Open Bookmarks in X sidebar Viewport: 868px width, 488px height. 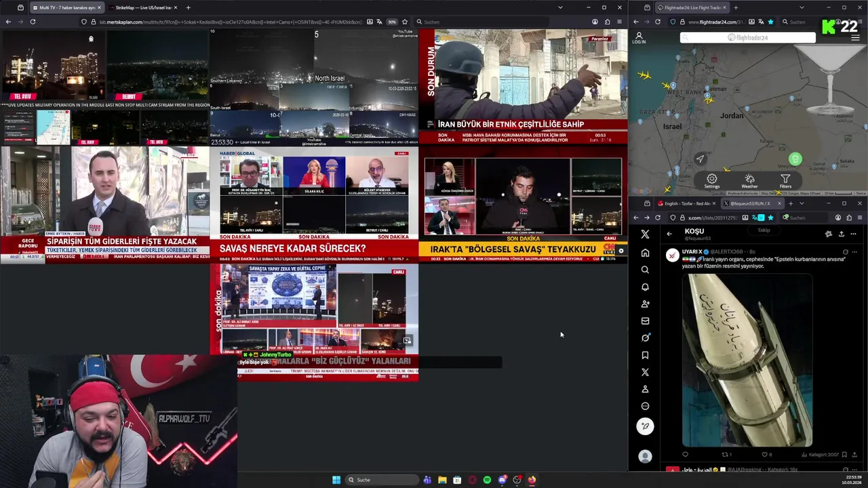[645, 355]
